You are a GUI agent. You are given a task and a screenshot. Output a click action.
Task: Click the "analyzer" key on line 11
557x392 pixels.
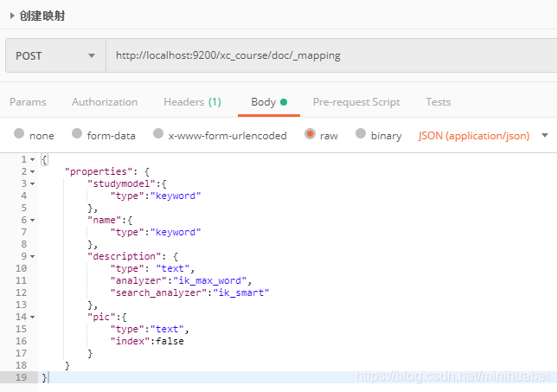(x=138, y=280)
